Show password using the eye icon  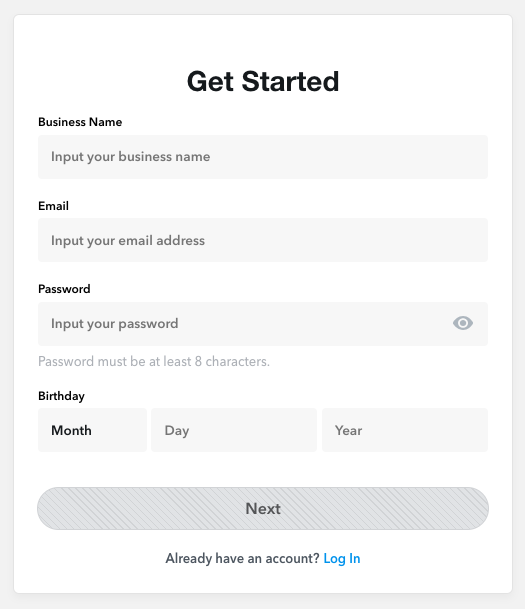click(462, 323)
